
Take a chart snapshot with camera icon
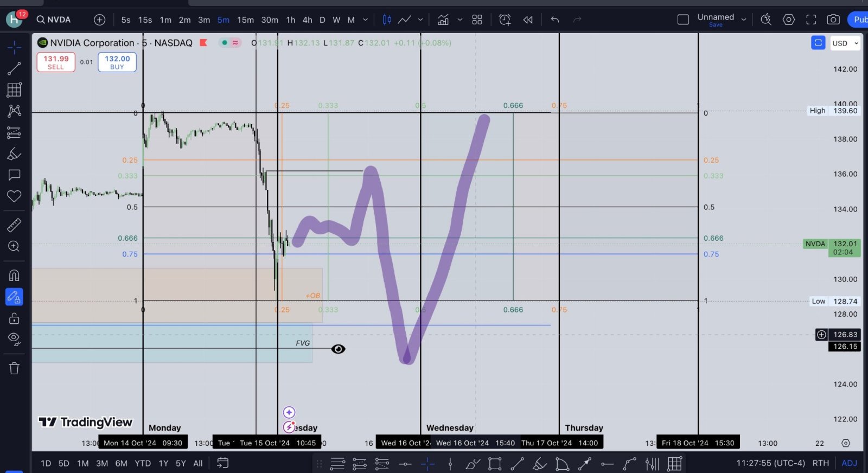click(833, 20)
